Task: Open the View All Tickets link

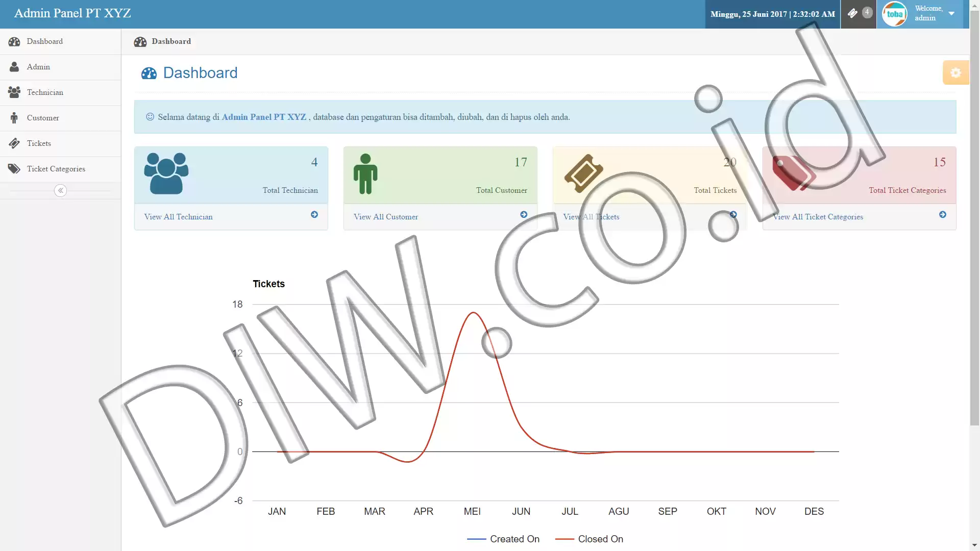Action: (591, 217)
